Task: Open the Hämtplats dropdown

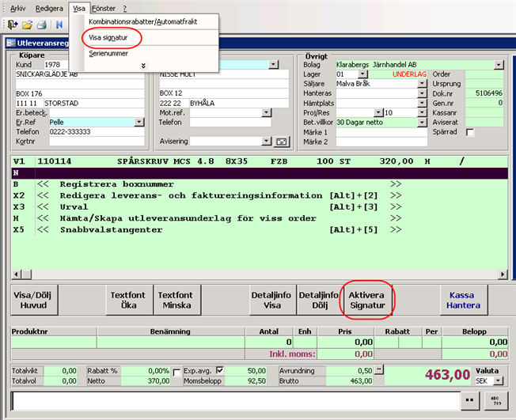Action: pyautogui.click(x=422, y=103)
